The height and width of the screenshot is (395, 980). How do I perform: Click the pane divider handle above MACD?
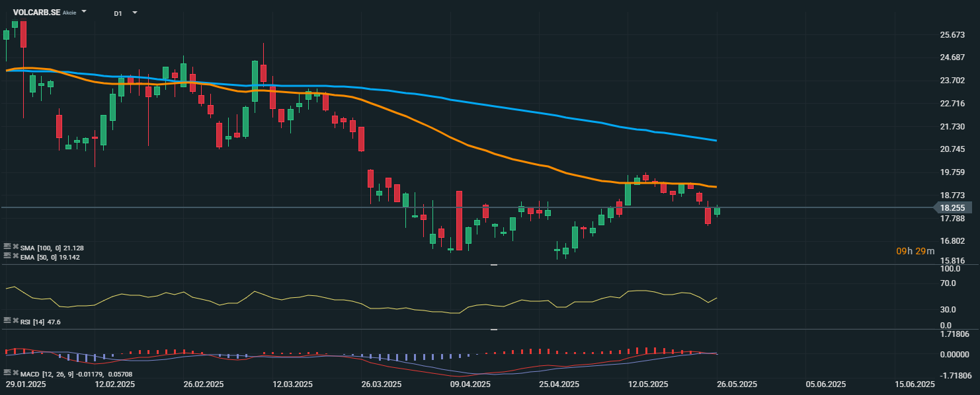tap(493, 329)
